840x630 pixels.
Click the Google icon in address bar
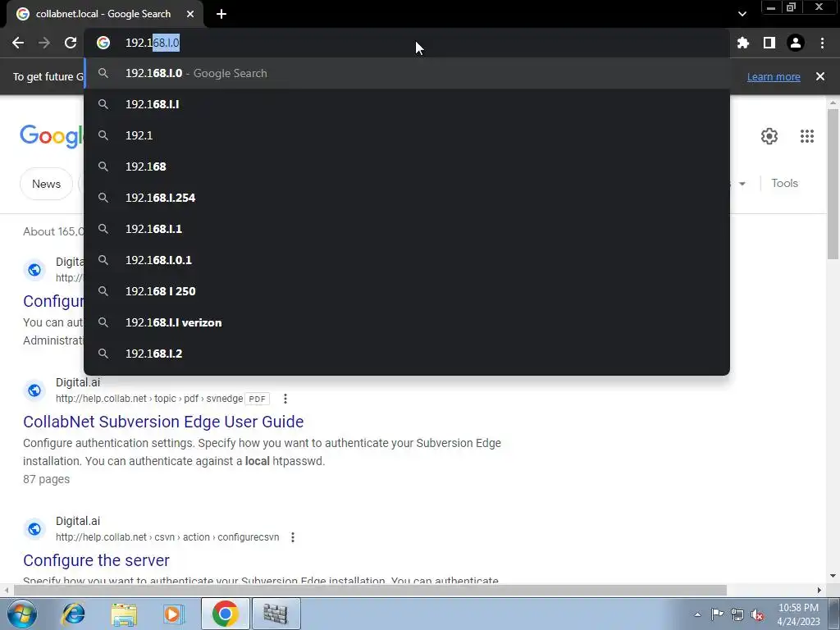click(x=103, y=43)
